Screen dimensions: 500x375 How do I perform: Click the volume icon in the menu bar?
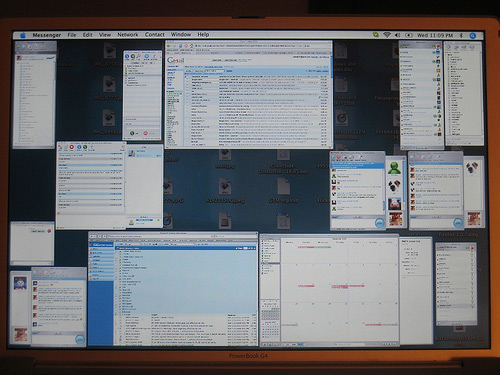[397, 35]
